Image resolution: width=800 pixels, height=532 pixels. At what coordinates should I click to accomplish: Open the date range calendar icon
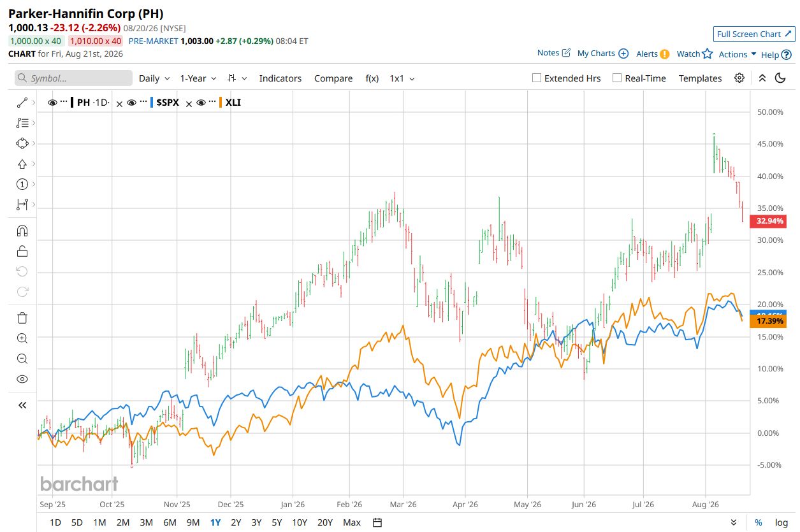(x=377, y=522)
